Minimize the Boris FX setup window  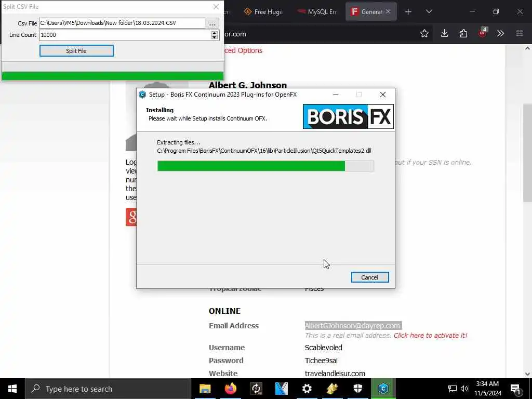336,95
